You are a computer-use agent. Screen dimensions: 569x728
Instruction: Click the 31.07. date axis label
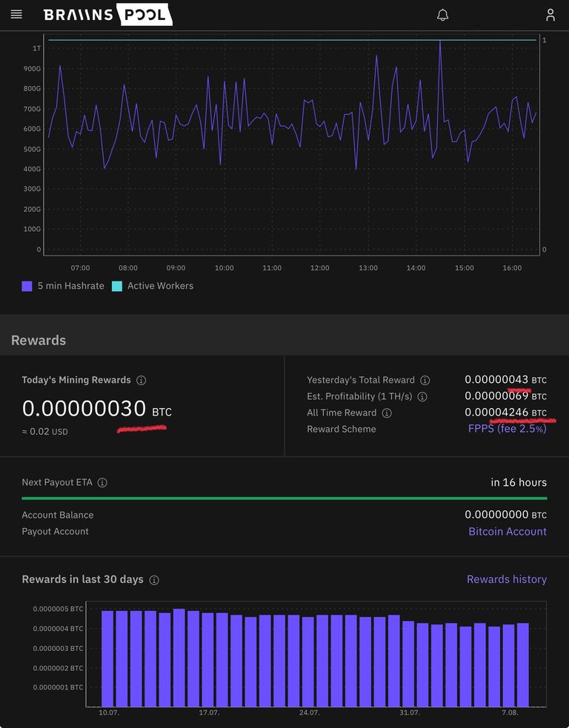[x=409, y=712]
